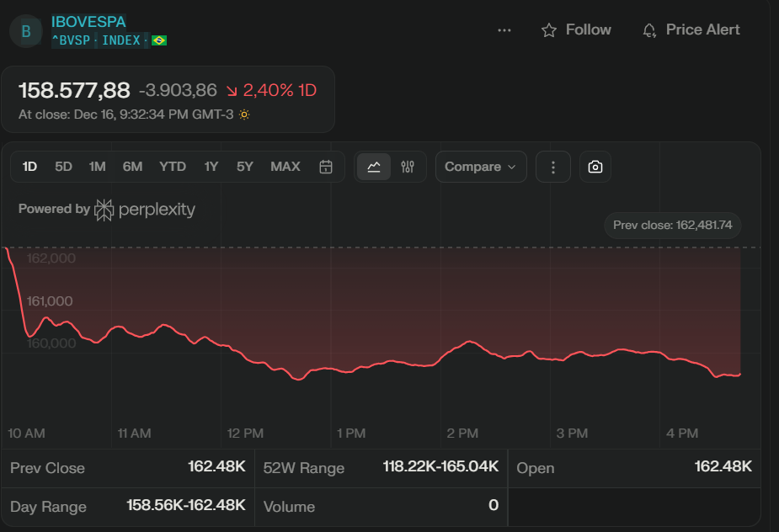Expand the Compare dropdown

point(480,167)
